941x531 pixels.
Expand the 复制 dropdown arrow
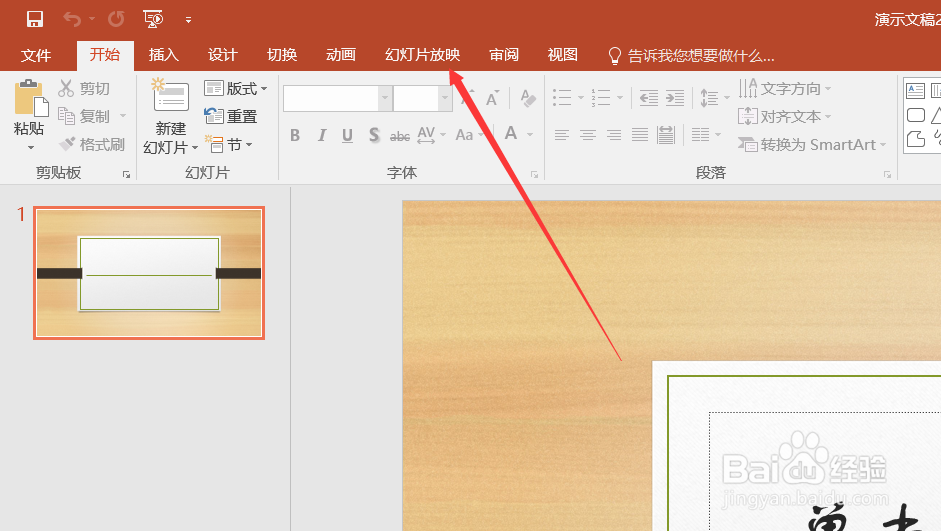(x=123, y=116)
